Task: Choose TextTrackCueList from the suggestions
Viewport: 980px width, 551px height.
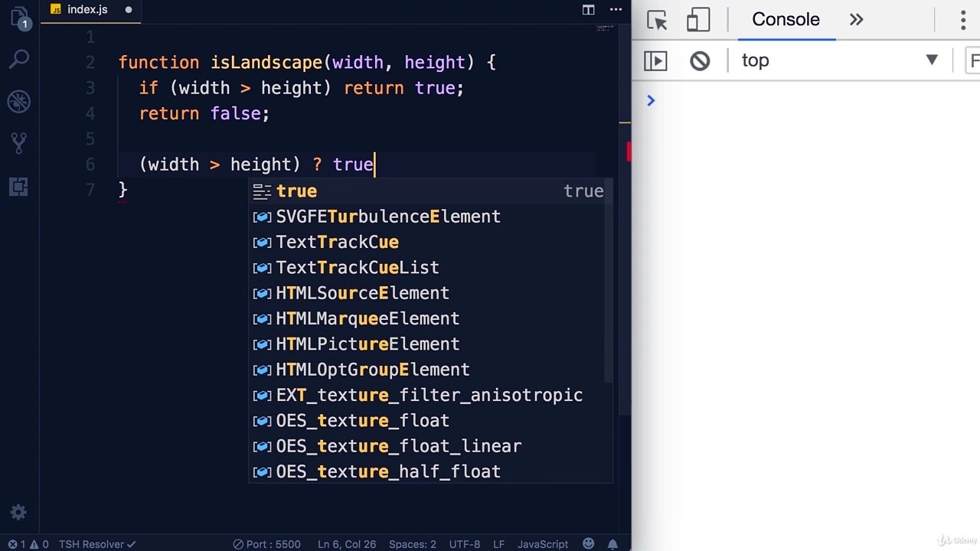Action: (431, 268)
